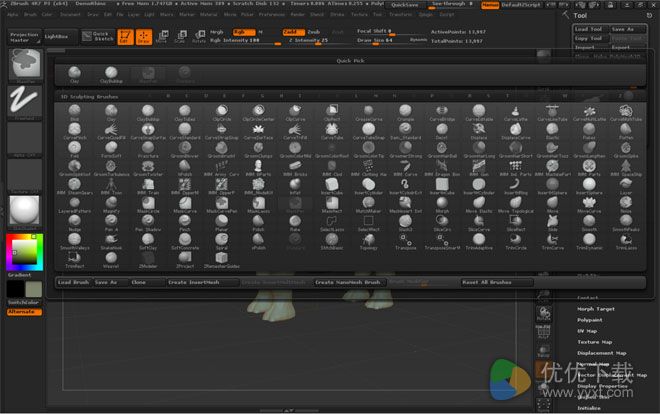
Task: Choose the Fracture brush
Action: [x=148, y=150]
